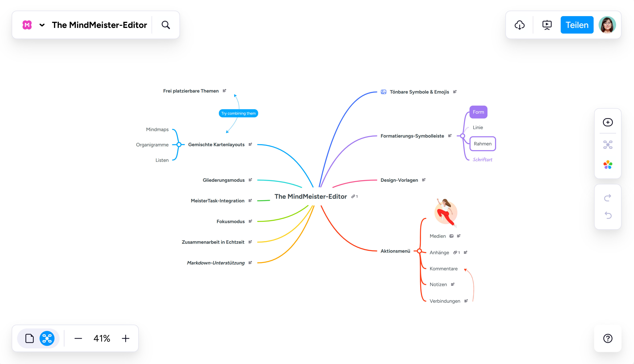
Task: Click the Try combining them connection label
Action: 238,113
